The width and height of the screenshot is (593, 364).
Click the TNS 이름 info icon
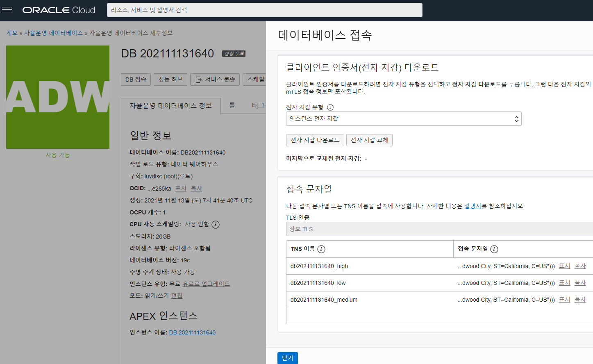(321, 249)
